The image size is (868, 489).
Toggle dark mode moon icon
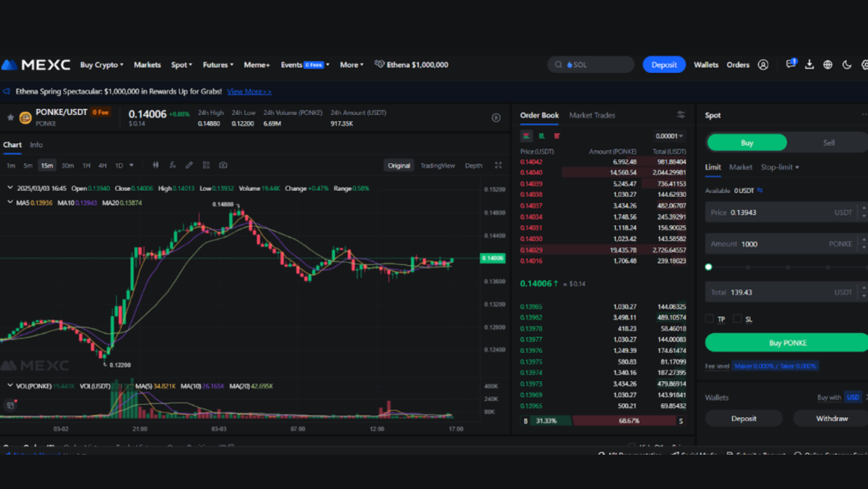847,64
